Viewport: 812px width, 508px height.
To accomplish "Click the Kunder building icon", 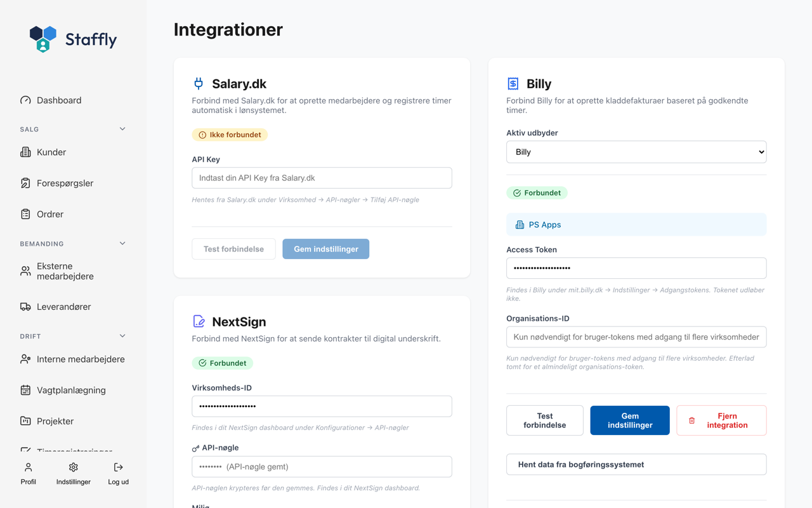I will click(x=25, y=152).
